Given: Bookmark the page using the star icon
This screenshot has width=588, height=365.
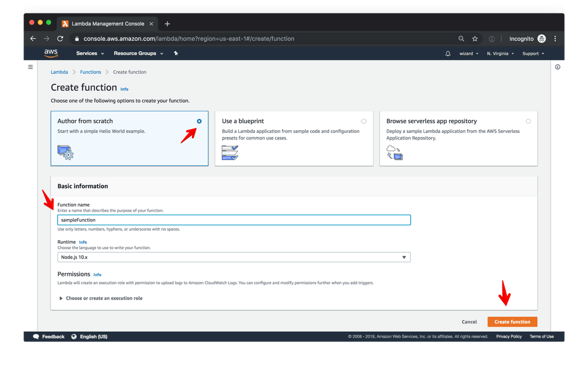Looking at the screenshot, I should pyautogui.click(x=474, y=39).
